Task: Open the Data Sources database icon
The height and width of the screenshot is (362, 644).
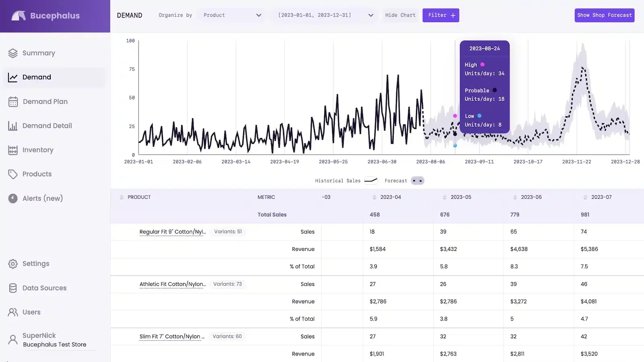Action: tap(13, 288)
